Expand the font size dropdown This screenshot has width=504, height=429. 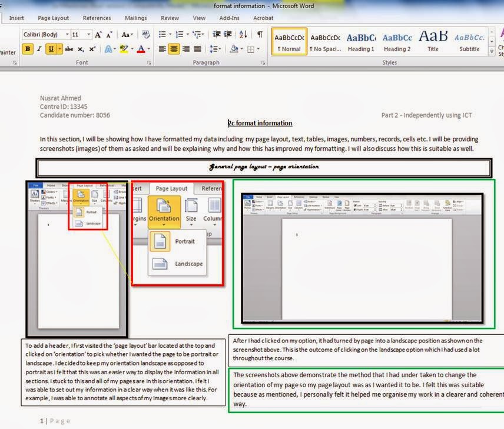(88, 34)
